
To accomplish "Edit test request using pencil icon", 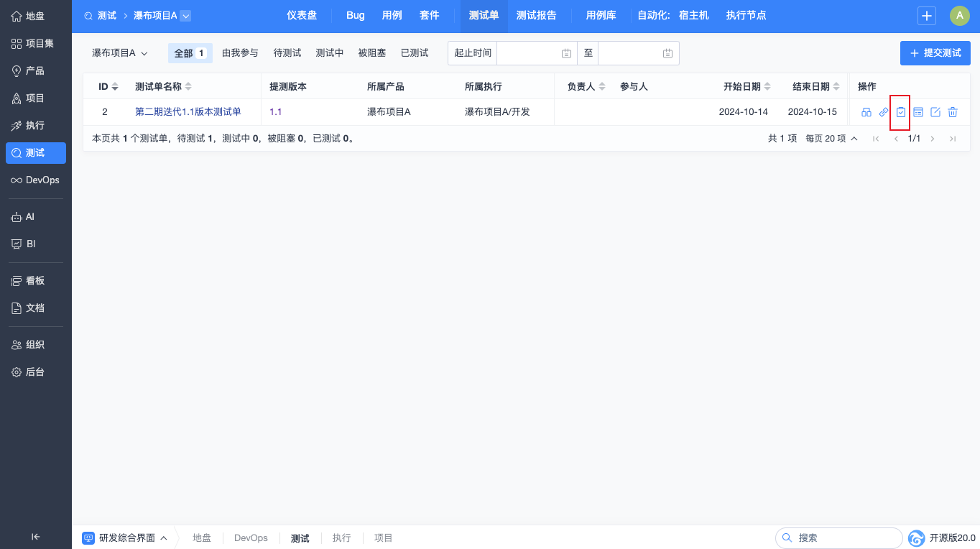I will [935, 112].
